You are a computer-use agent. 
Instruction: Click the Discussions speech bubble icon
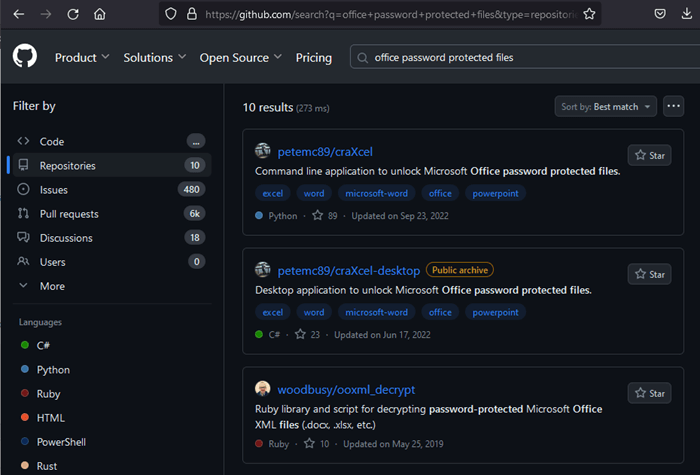pos(23,237)
